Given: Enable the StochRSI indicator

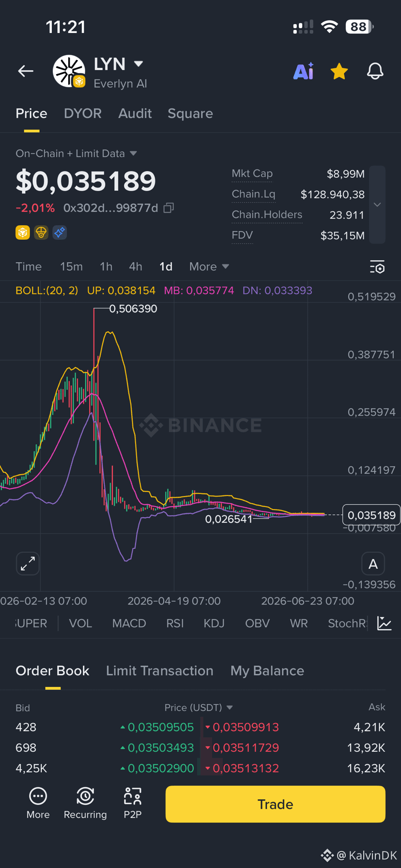Looking at the screenshot, I should [347, 623].
